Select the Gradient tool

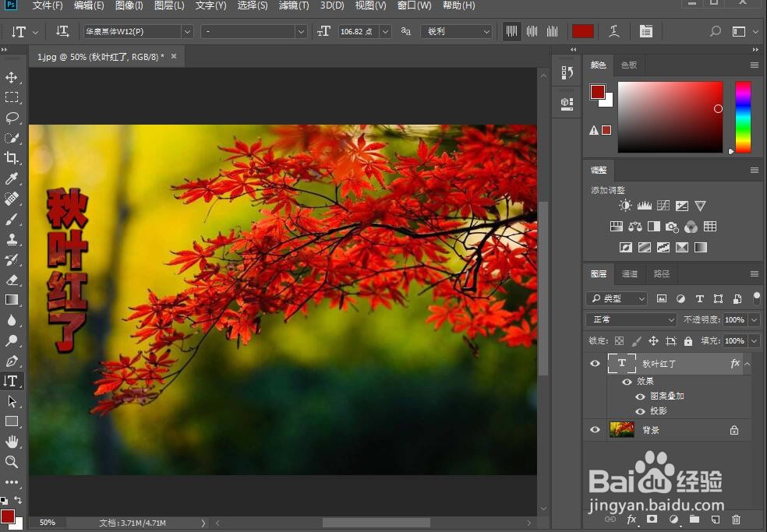coord(11,300)
